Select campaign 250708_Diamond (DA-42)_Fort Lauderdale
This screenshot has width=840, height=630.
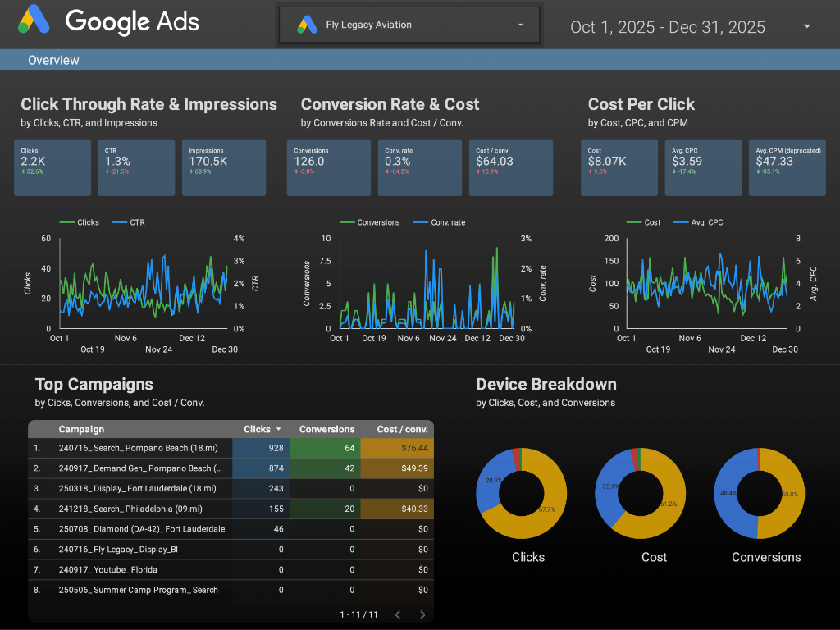click(142, 529)
